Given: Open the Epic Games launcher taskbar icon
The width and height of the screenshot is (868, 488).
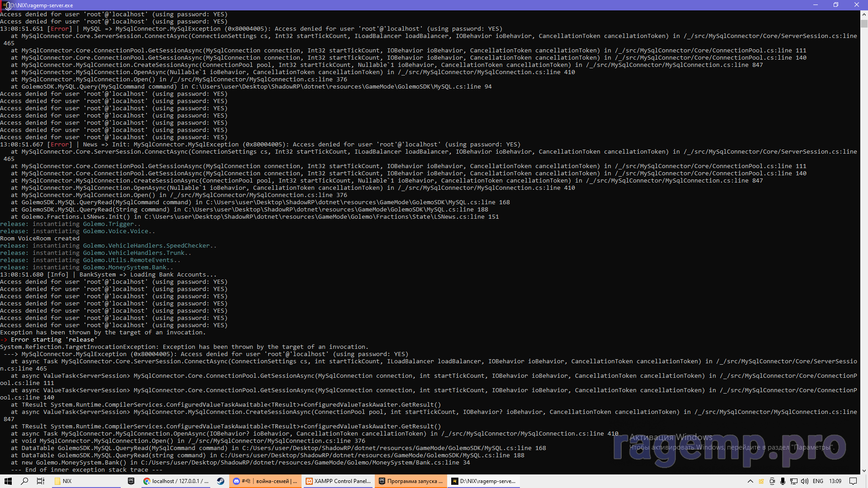Looking at the screenshot, I should [x=131, y=481].
